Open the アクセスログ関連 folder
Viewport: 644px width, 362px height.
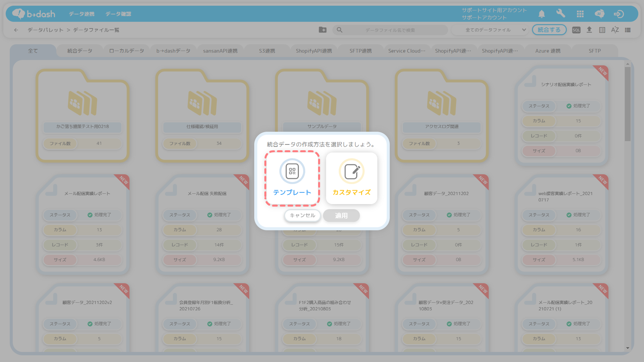(x=442, y=115)
